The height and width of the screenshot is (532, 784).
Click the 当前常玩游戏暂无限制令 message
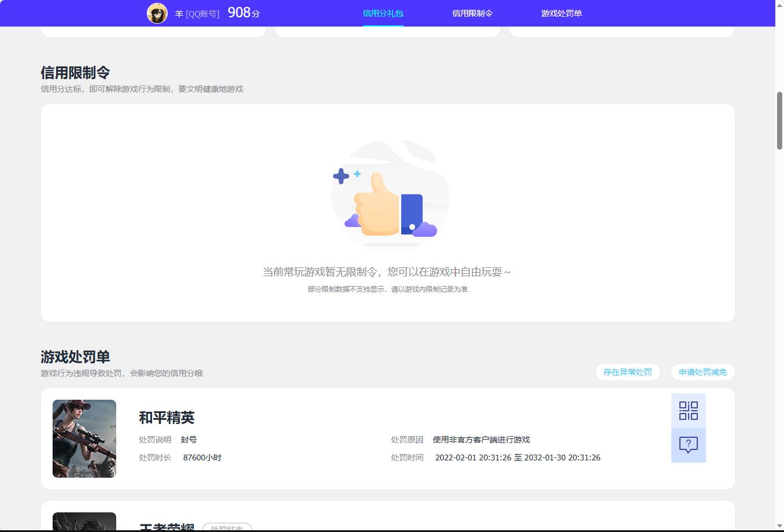coord(387,271)
